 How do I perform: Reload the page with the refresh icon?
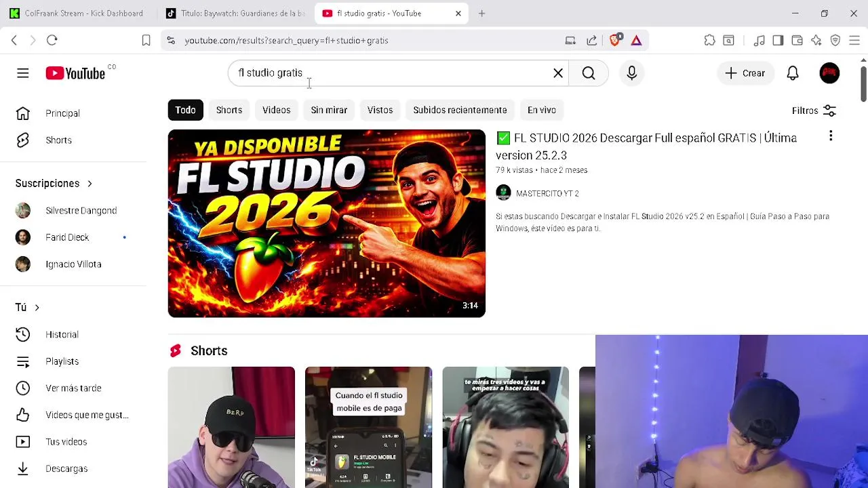click(x=52, y=41)
